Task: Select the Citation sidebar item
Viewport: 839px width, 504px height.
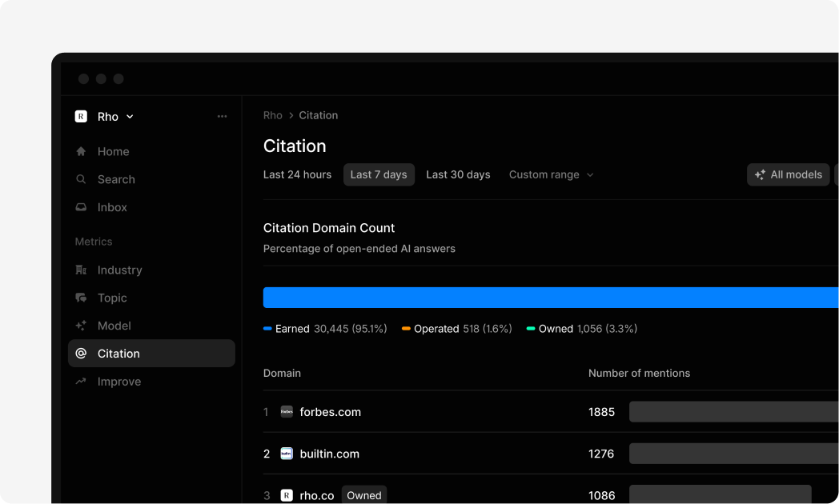Action: point(151,354)
